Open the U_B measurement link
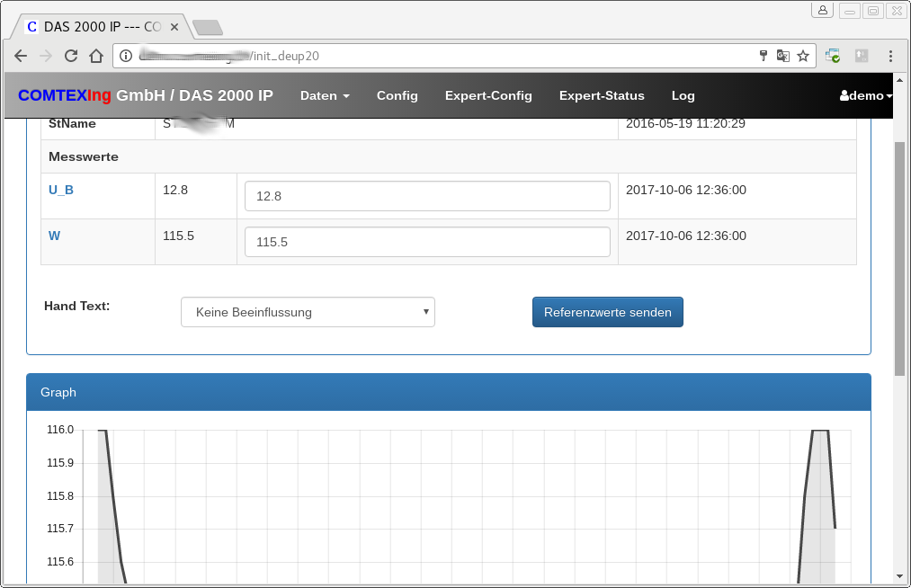Screen dimensions: 911x588 pyautogui.click(x=60, y=190)
